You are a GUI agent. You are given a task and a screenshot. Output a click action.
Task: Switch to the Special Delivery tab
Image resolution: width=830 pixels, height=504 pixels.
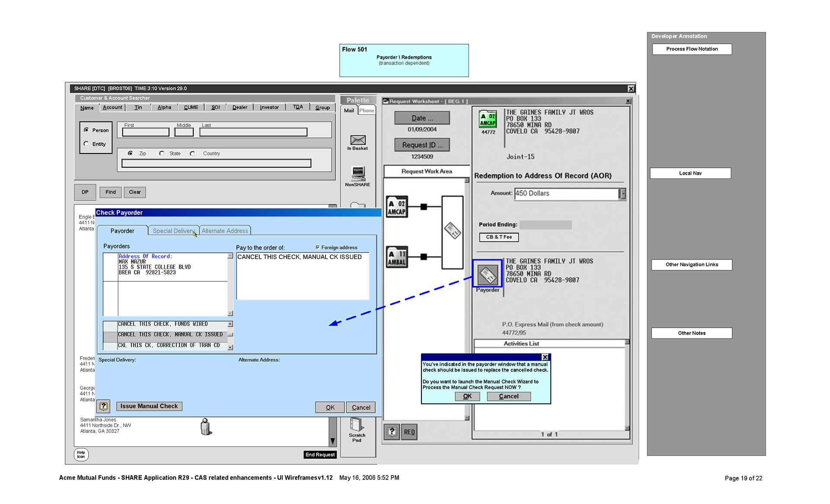click(x=173, y=231)
